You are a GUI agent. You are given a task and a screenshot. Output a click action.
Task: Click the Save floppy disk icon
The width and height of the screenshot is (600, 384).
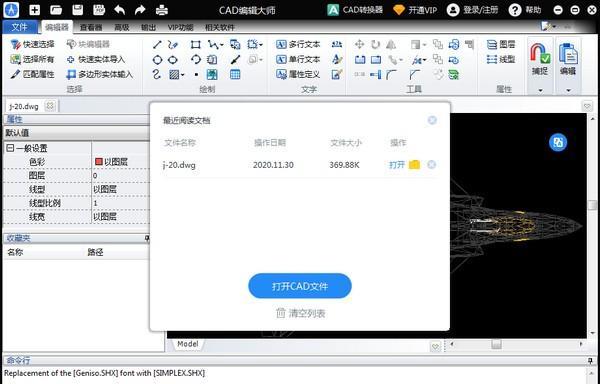tap(78, 10)
